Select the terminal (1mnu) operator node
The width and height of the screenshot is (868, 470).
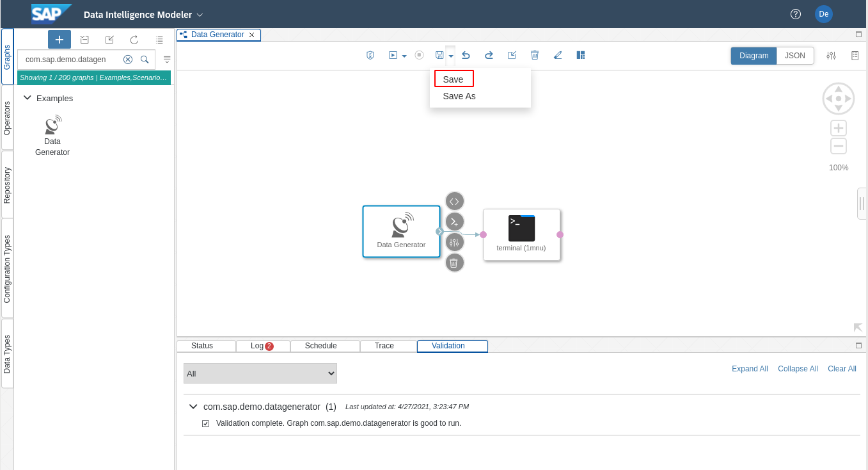pyautogui.click(x=521, y=234)
